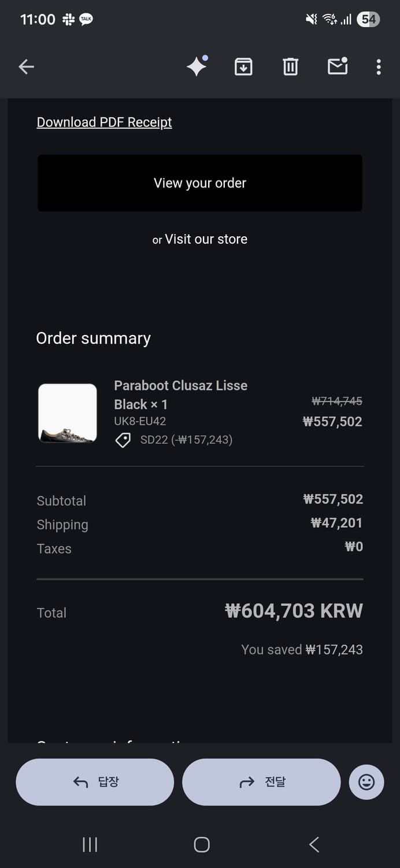Viewport: 400px width, 868px height.
Task: Mark the email as unread with the envelope icon
Action: [338, 67]
